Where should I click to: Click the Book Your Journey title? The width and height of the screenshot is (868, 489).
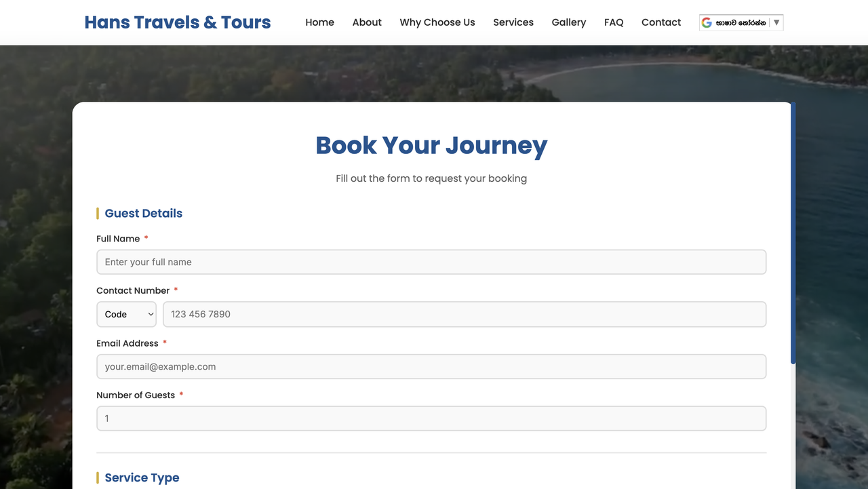click(x=431, y=145)
